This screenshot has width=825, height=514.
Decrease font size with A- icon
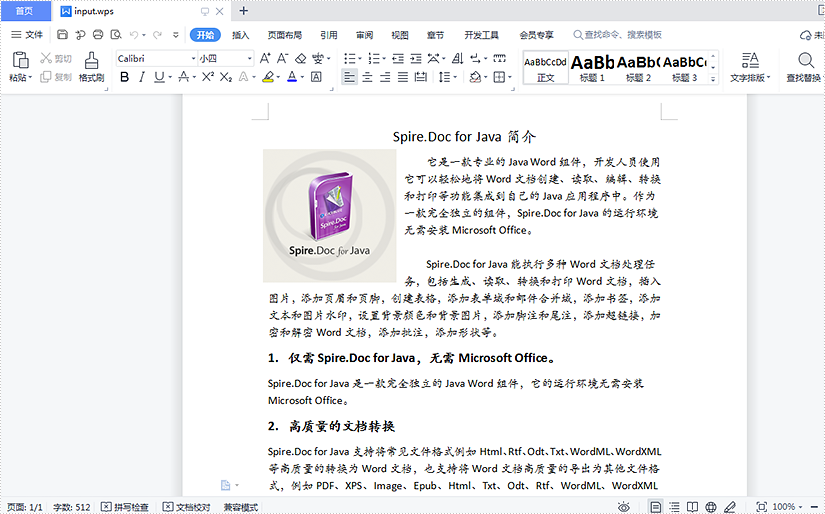[283, 58]
